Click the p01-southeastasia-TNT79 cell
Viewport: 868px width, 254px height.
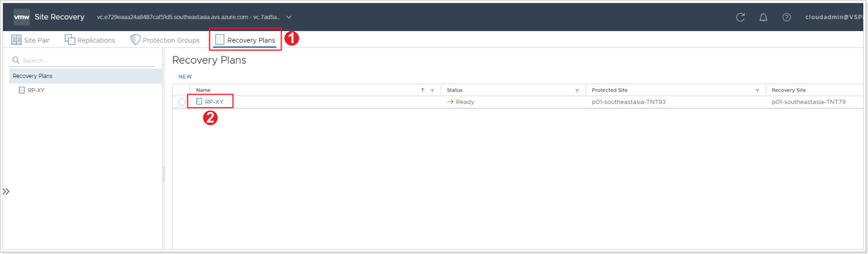click(809, 102)
